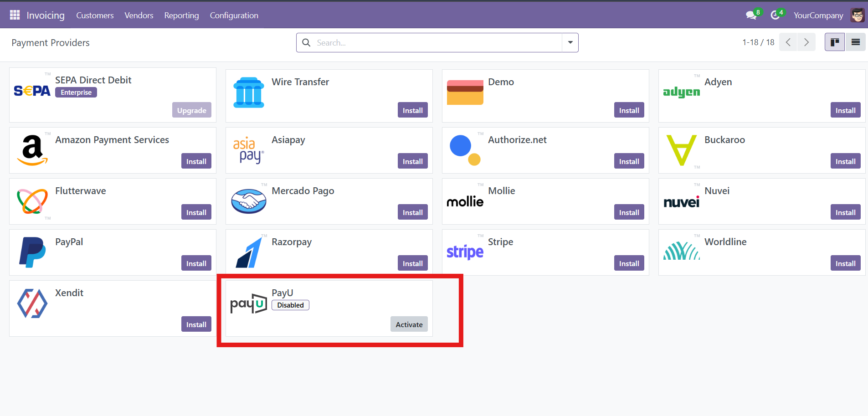Viewport: 868px width, 416px height.
Task: Install the Adyen provider
Action: pos(846,110)
